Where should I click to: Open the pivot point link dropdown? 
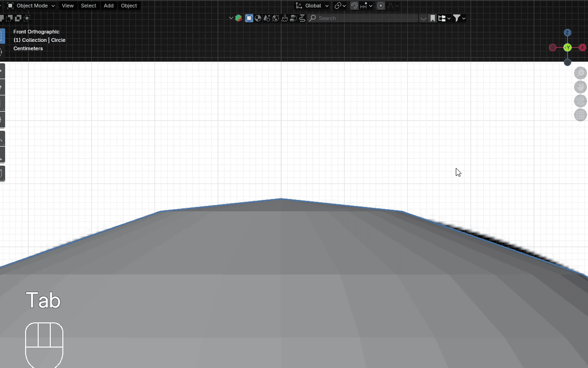click(x=340, y=6)
